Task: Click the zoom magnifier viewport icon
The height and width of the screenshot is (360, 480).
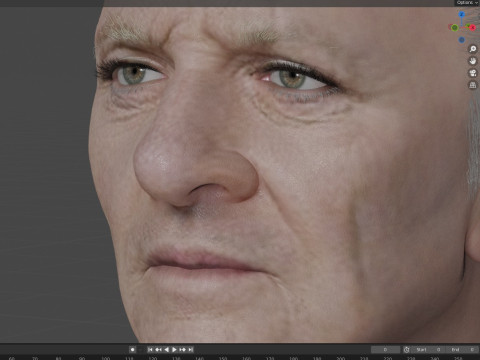Action: click(473, 49)
